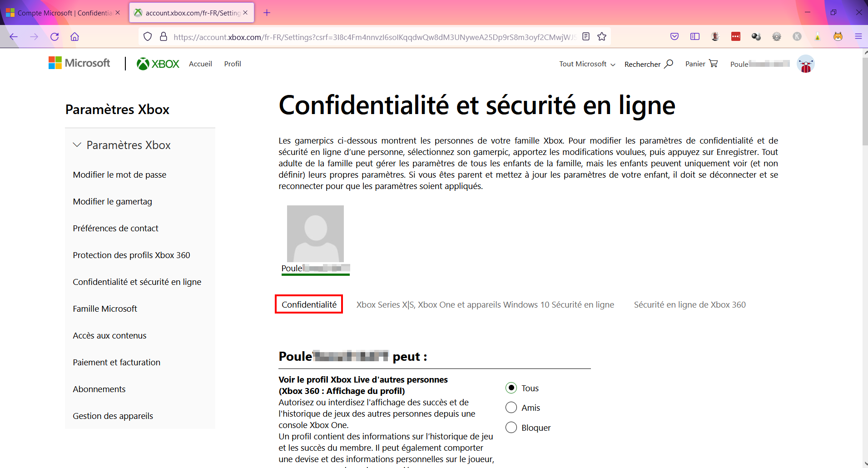Open Modifier le mot de passe
The image size is (868, 468).
(119, 175)
